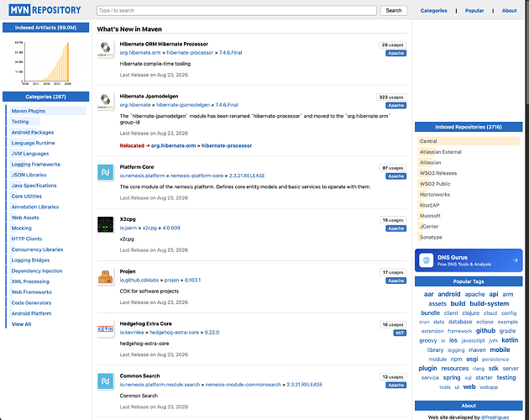Select the github popular tag
Screen dimensions: 529x420
coord(485,330)
